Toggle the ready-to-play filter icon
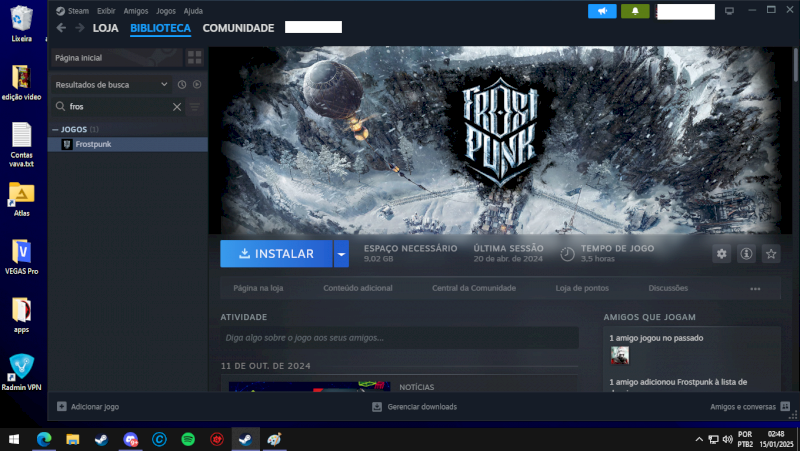The image size is (800, 451). click(x=197, y=85)
